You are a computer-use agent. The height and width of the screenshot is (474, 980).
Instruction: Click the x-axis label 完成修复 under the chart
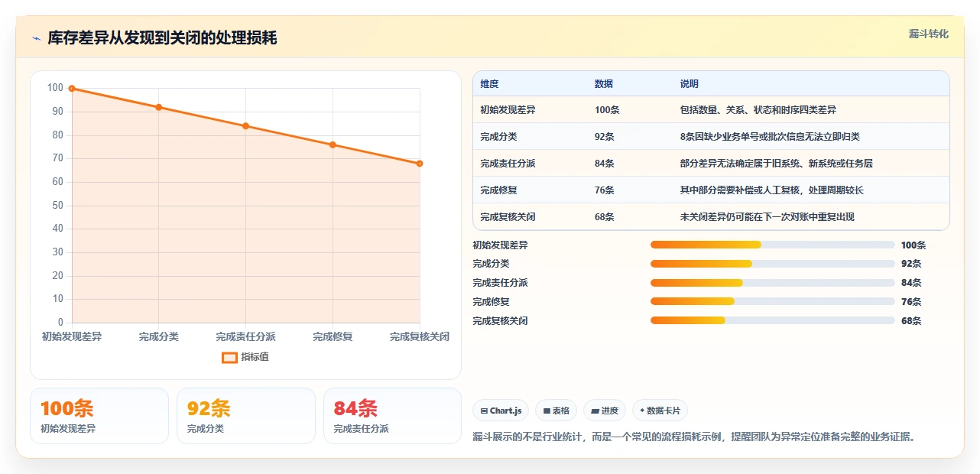point(333,336)
